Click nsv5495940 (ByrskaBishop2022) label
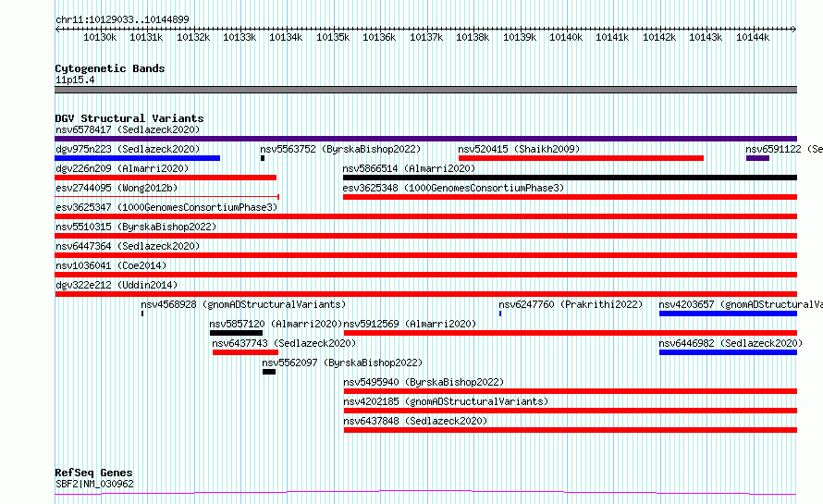 tap(424, 382)
